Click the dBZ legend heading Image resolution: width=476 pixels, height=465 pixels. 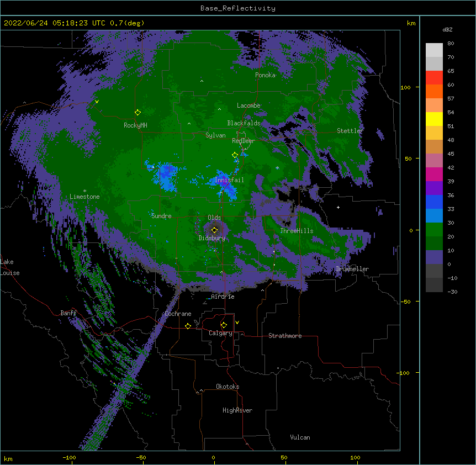tap(447, 30)
